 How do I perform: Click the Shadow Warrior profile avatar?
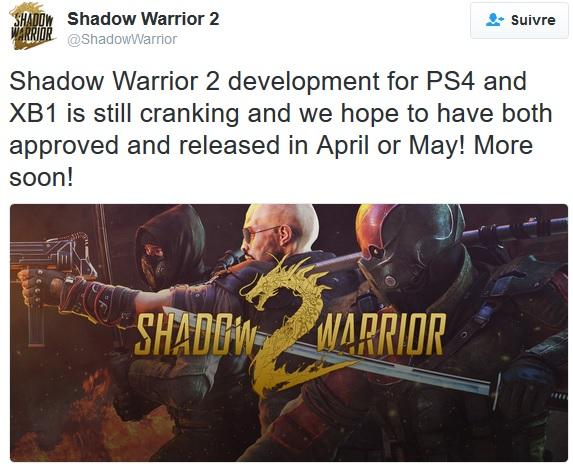(33, 26)
